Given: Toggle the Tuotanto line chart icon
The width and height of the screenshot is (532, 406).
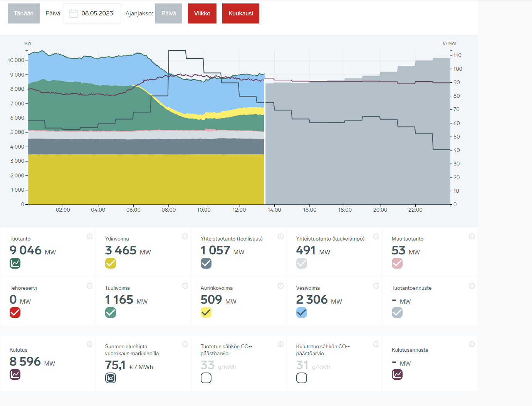Looking at the screenshot, I should [15, 263].
